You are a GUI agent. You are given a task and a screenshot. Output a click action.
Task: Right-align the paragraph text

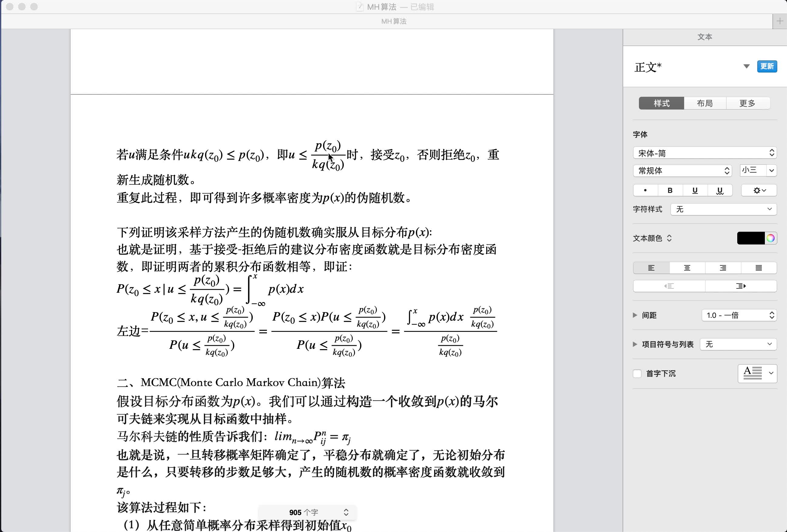723,268
